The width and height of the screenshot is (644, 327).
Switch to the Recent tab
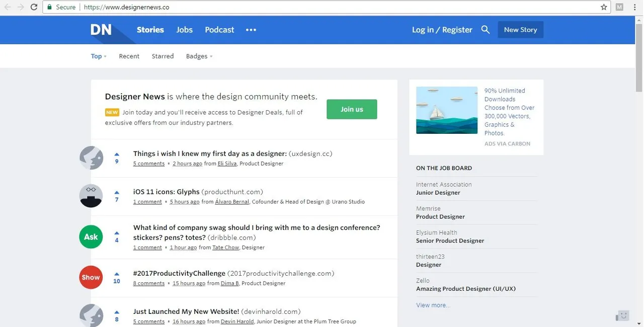pyautogui.click(x=129, y=56)
